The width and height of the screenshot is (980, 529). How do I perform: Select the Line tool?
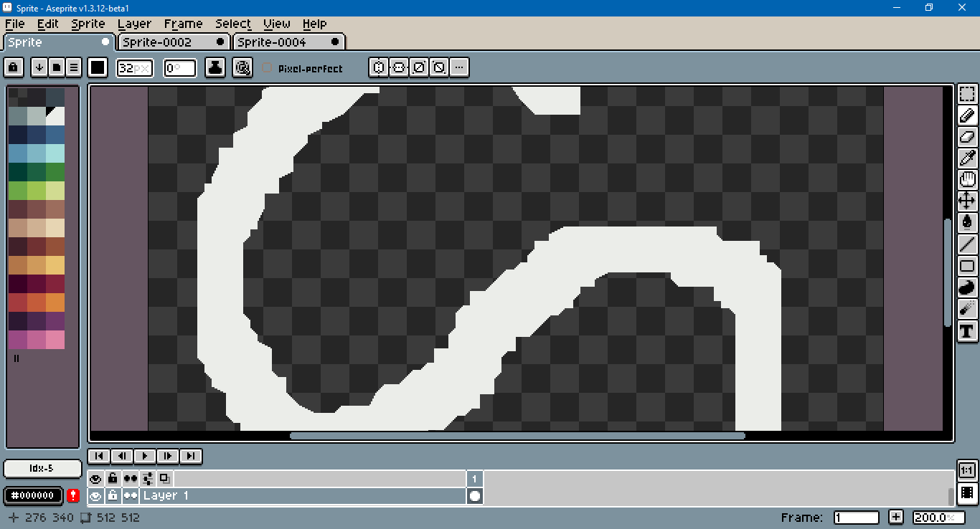pyautogui.click(x=967, y=244)
